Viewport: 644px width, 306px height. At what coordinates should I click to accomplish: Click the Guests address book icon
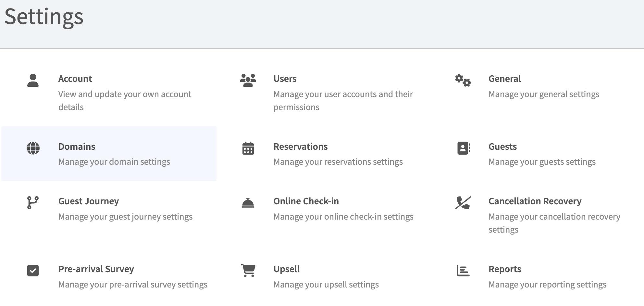click(463, 148)
